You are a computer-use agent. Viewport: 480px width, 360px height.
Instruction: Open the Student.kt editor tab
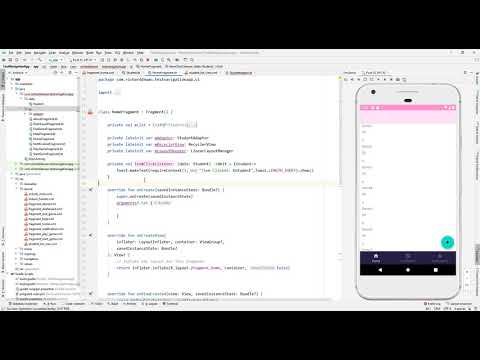(131, 72)
